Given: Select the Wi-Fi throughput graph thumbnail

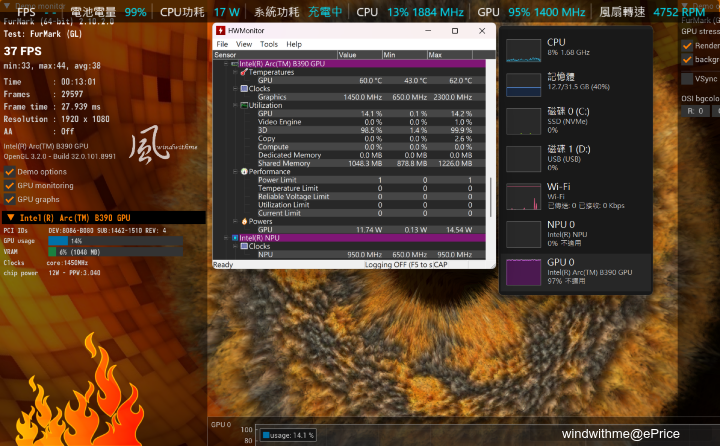Looking at the screenshot, I should (523, 197).
